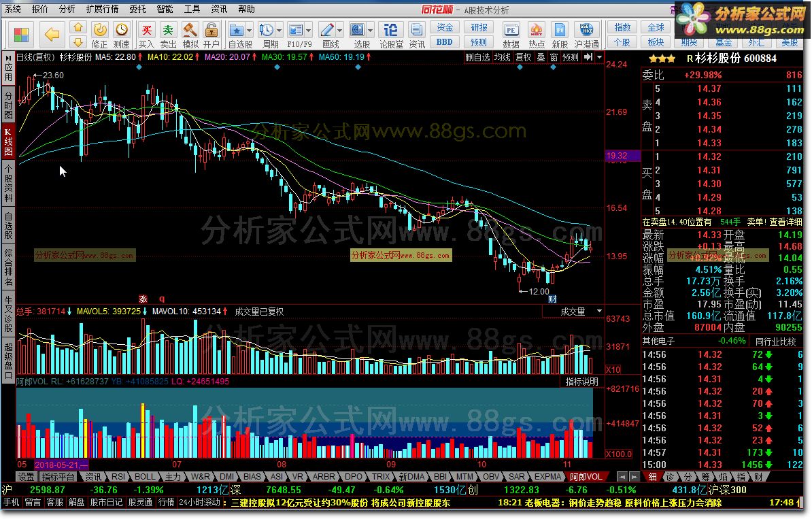Expand the 选股 dropdown arrow
Viewport: 812px width, 519px height.
tap(370, 30)
